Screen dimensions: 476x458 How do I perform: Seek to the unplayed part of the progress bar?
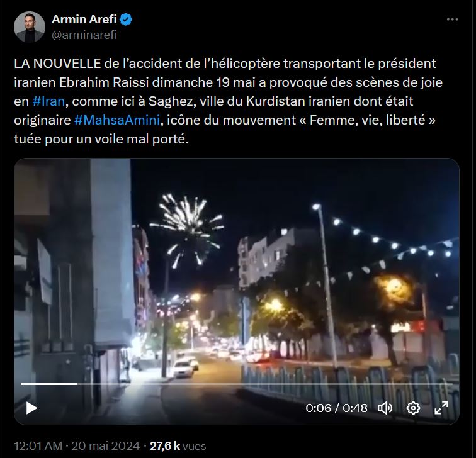coord(264,384)
